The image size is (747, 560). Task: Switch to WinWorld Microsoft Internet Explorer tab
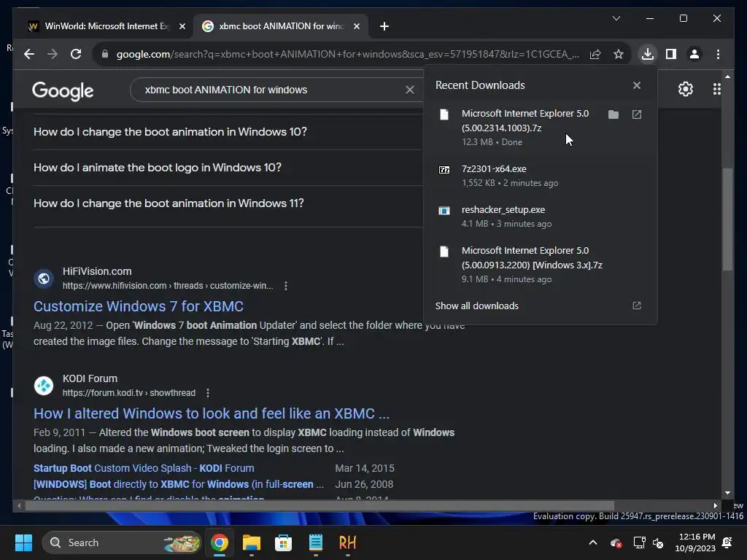105,26
